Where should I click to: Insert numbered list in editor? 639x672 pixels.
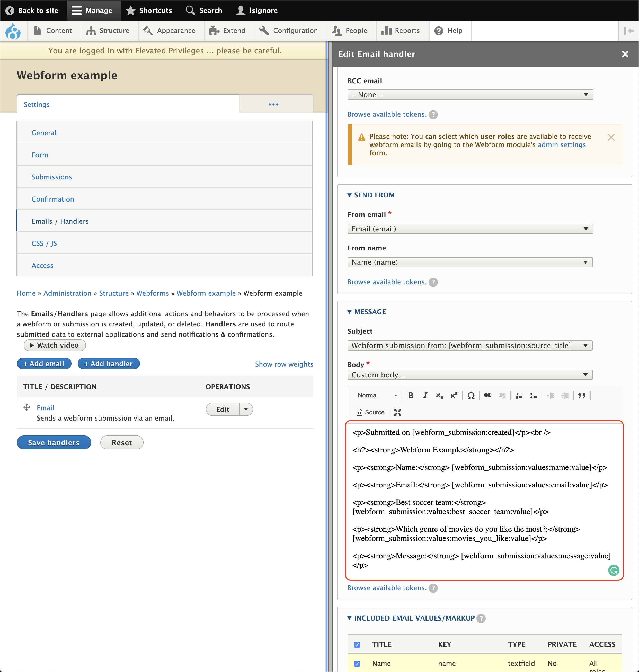coord(519,395)
